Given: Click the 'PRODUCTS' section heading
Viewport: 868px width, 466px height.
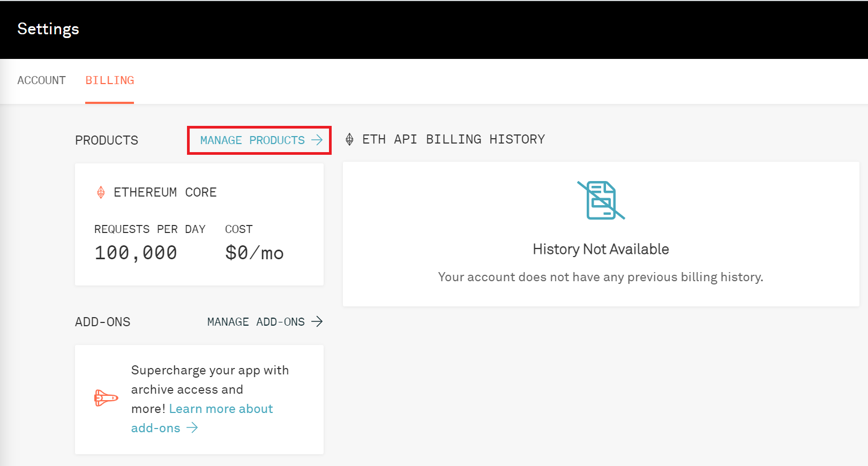Looking at the screenshot, I should (107, 140).
